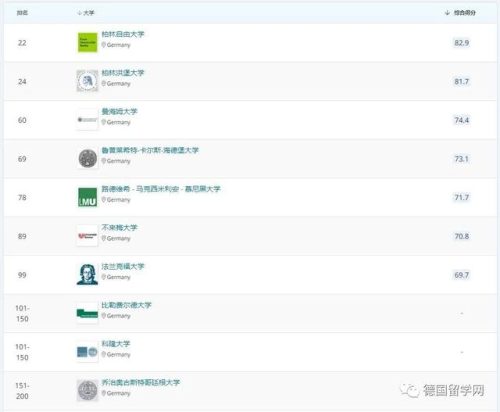This screenshot has width=500, height=412.
Task: Click the score 70.8
Action: tap(462, 236)
